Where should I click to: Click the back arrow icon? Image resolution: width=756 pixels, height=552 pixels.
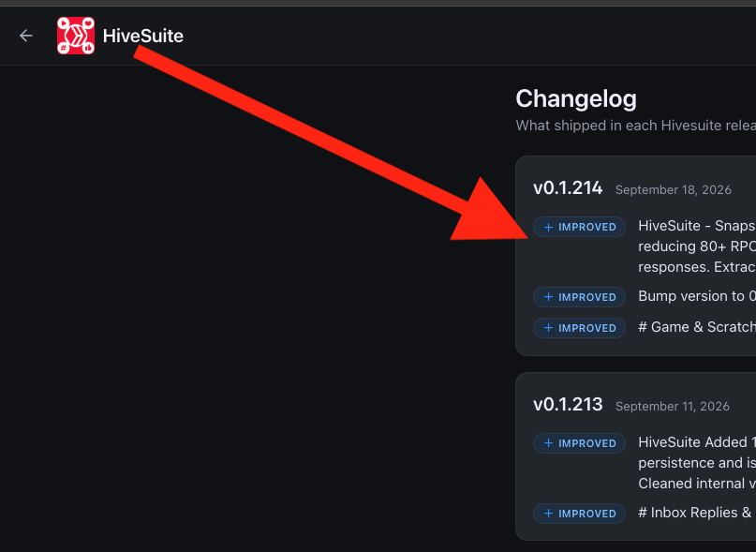26,36
